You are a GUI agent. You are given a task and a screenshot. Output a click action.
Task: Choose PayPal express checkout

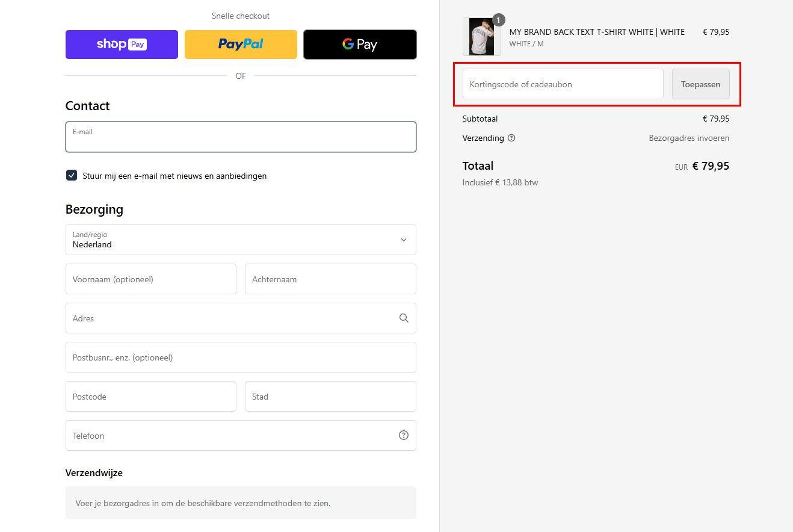pyautogui.click(x=241, y=45)
